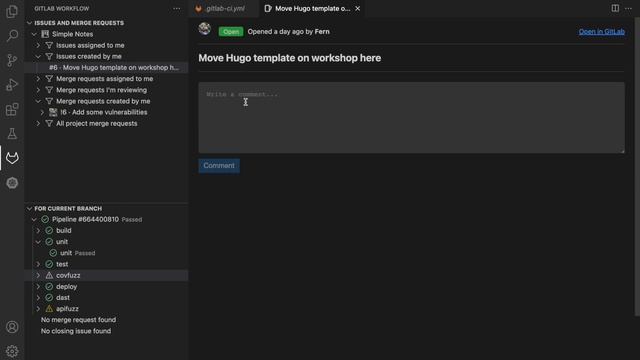
Task: Open the Explorer view in activity bar
Action: [12, 11]
